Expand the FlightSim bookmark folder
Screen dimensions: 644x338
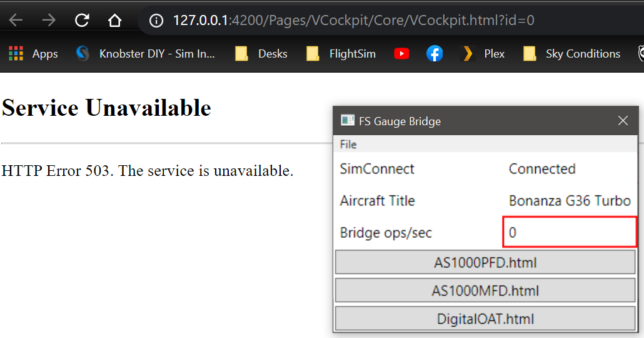point(341,54)
